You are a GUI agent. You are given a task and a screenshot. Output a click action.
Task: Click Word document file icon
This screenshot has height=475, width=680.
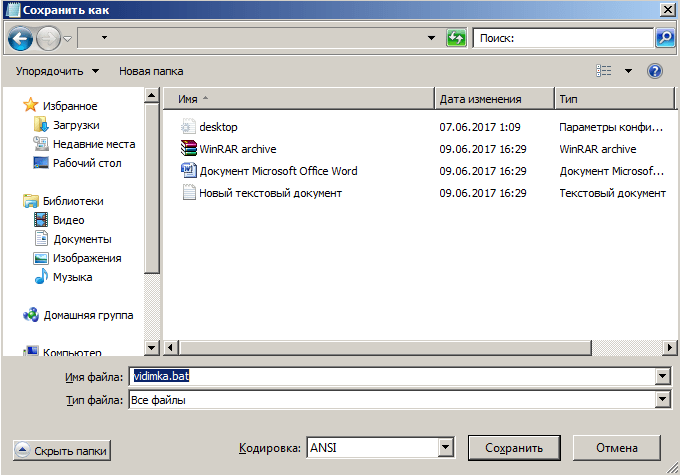coord(188,170)
